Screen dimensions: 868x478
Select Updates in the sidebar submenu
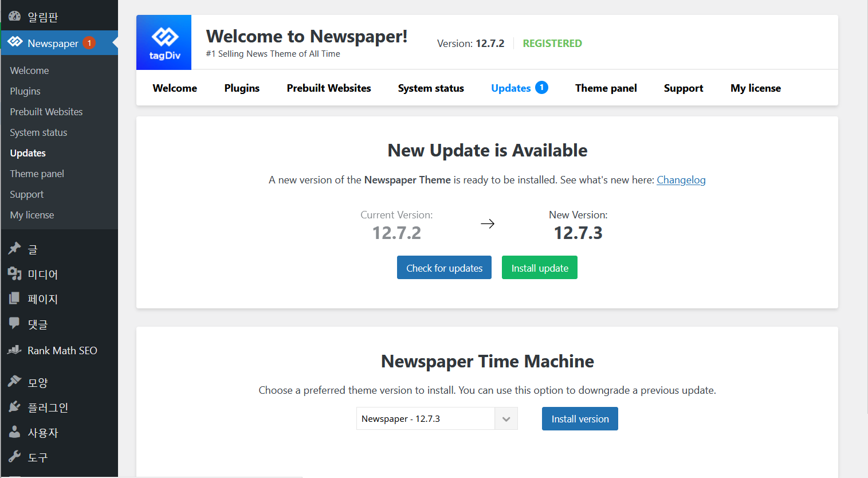(x=28, y=153)
